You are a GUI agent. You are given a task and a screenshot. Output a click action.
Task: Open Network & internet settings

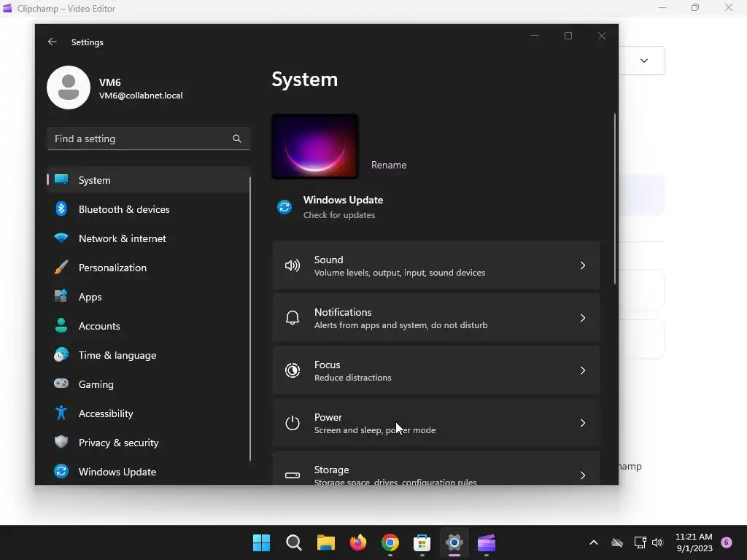[149, 238]
